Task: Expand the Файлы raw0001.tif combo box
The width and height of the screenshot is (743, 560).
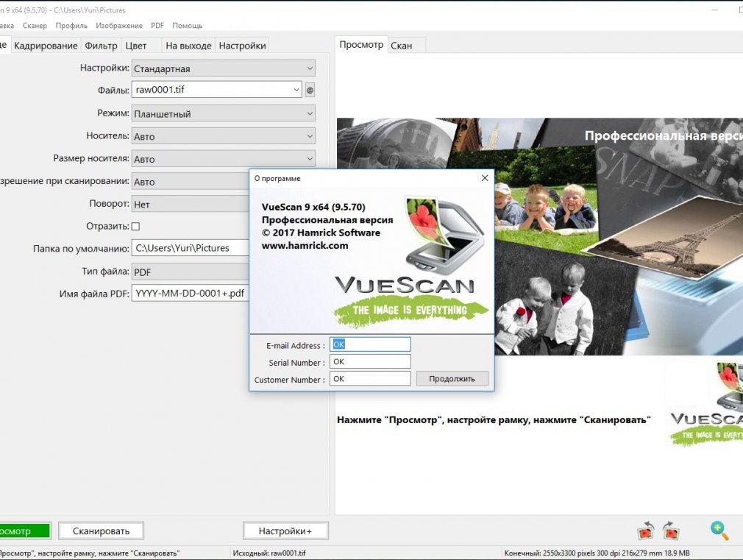Action: pos(216,90)
